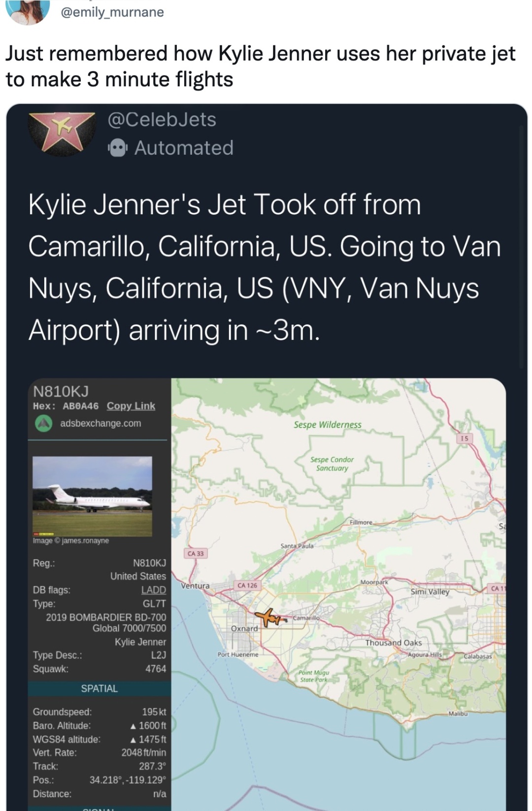Screen dimensions: 532x811
Task: Click the Sespe Wilderness map label
Action: (328, 425)
